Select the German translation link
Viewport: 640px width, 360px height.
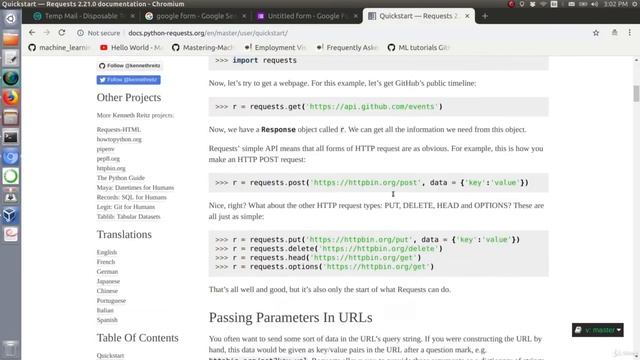pyautogui.click(x=107, y=271)
